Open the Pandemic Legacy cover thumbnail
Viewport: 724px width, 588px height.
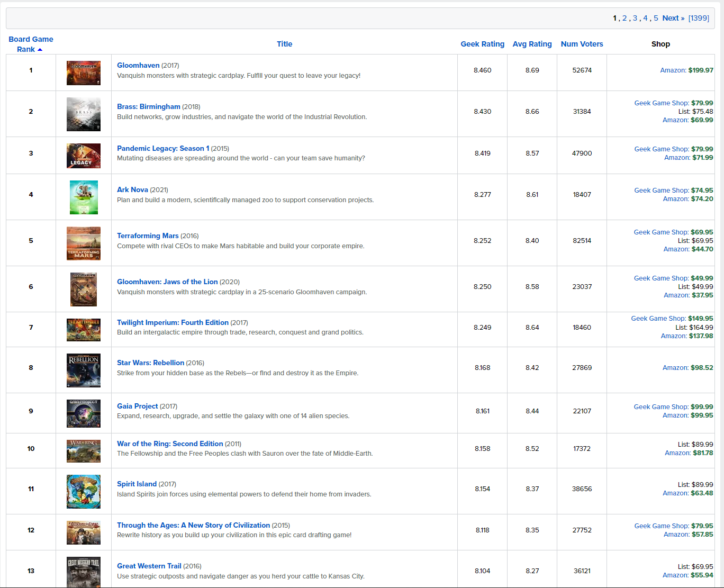click(x=84, y=156)
